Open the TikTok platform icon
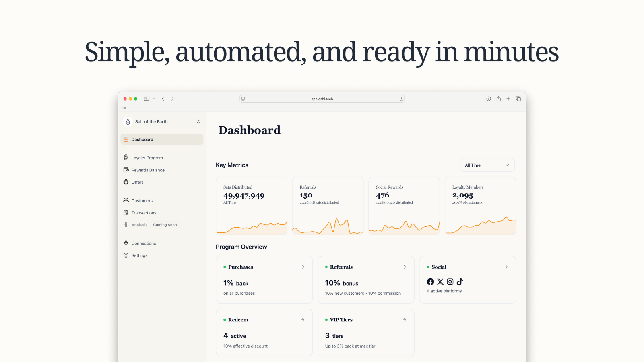Viewport: 644px width, 362px height. (460, 282)
